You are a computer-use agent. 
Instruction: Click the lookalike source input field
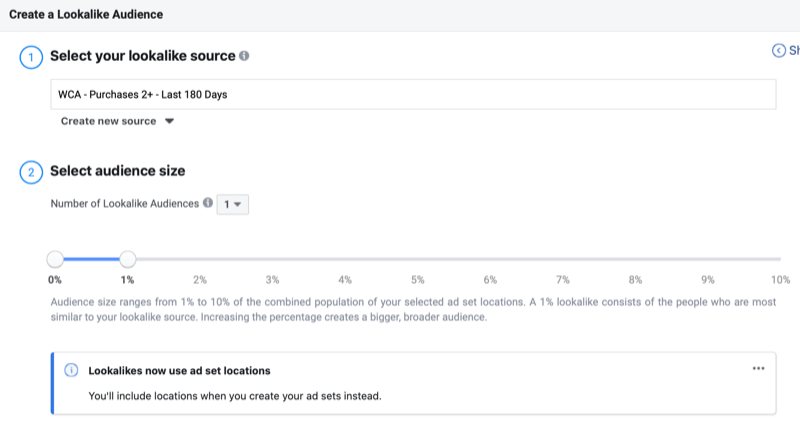(412, 95)
